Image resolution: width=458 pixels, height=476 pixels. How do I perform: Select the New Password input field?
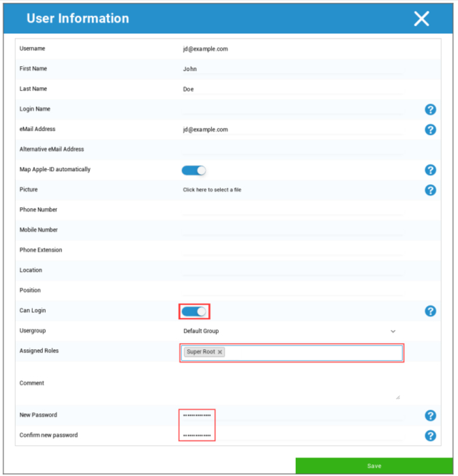pyautogui.click(x=292, y=415)
